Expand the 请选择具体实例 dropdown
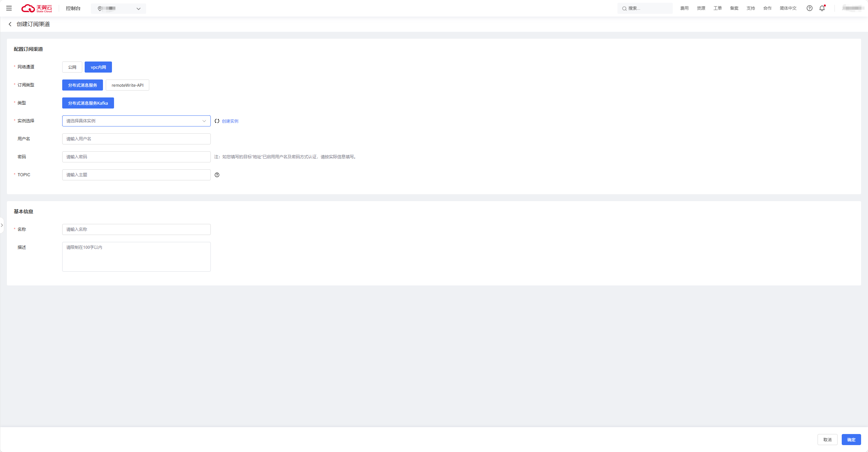Image resolution: width=868 pixels, height=452 pixels. (136, 121)
